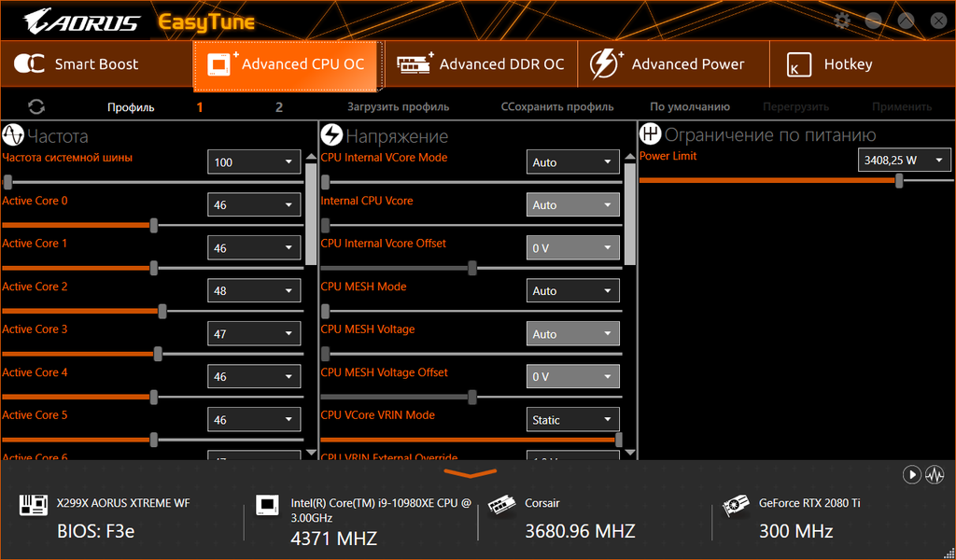This screenshot has width=956, height=560.
Task: Click the Power Limit slider handle
Action: 899,180
